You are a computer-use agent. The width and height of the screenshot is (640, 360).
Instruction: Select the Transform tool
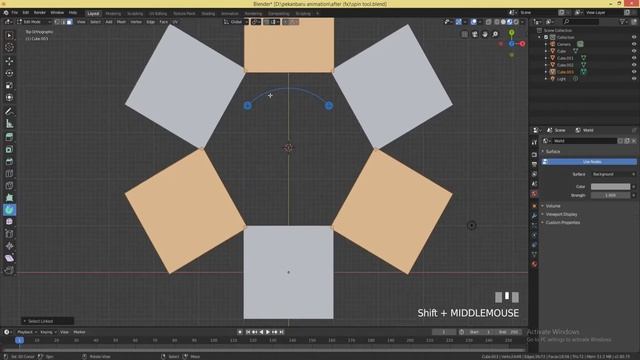coord(9,98)
